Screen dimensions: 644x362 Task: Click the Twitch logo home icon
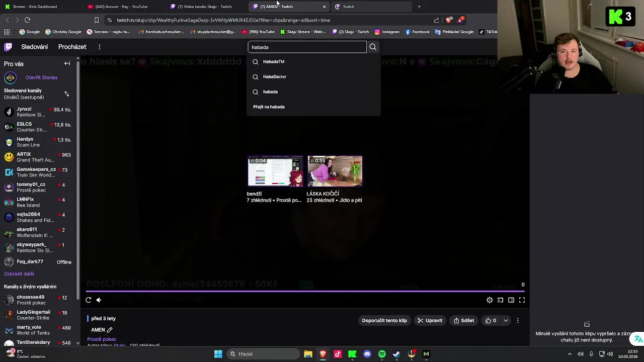pyautogui.click(x=8, y=47)
